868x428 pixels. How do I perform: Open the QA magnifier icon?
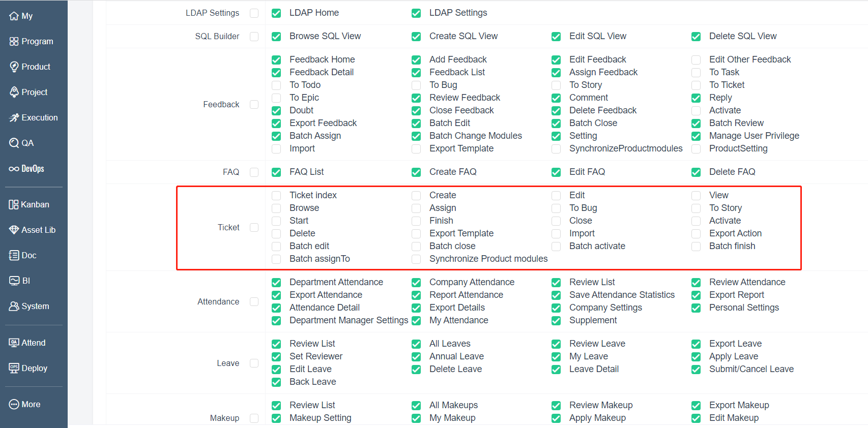[14, 143]
